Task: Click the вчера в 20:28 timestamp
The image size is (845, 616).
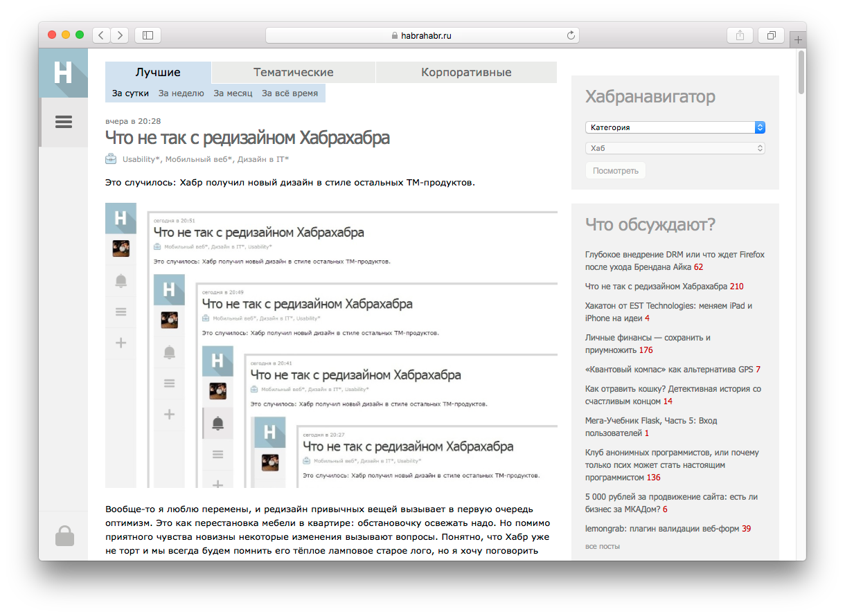Action: (133, 120)
